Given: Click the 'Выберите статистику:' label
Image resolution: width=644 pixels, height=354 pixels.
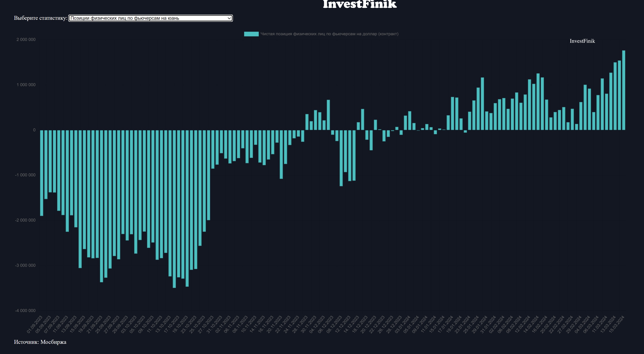Looking at the screenshot, I should click(41, 18).
